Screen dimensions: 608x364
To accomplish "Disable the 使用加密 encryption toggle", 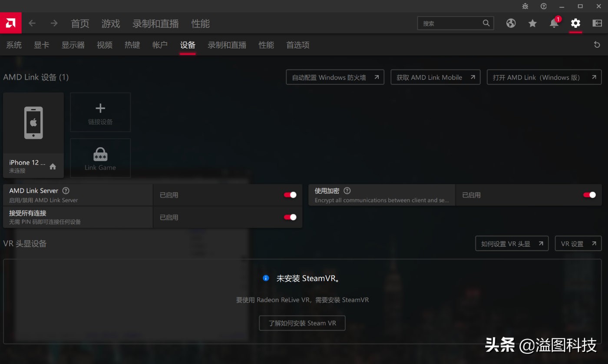I will pos(589,195).
